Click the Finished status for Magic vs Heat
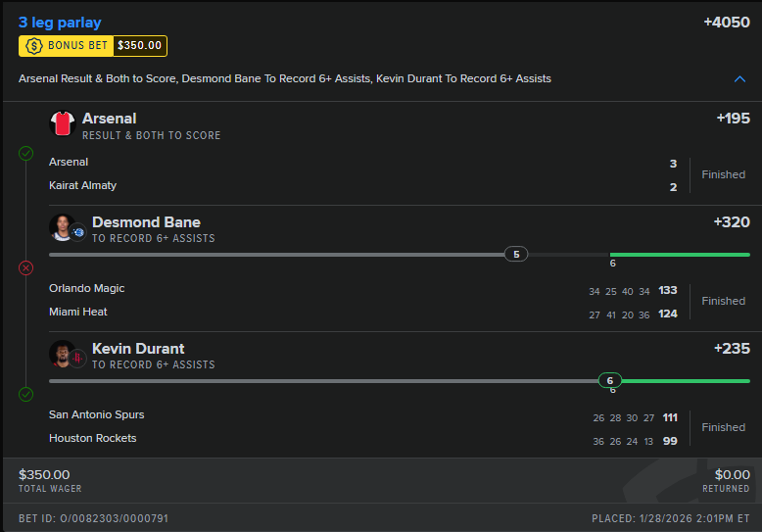This screenshot has height=532, width=762. (x=723, y=301)
